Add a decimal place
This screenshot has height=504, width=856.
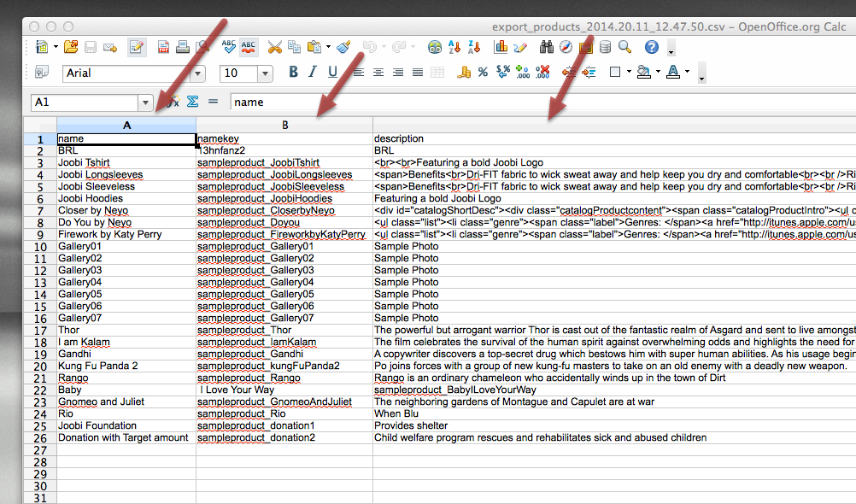click(523, 72)
